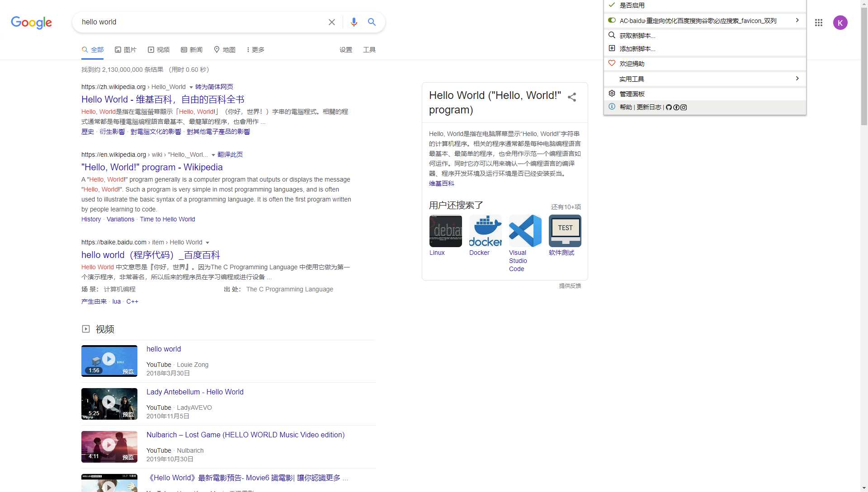Viewport: 868px width, 492px height.
Task: Open 设置 search settings
Action: pyautogui.click(x=346, y=50)
